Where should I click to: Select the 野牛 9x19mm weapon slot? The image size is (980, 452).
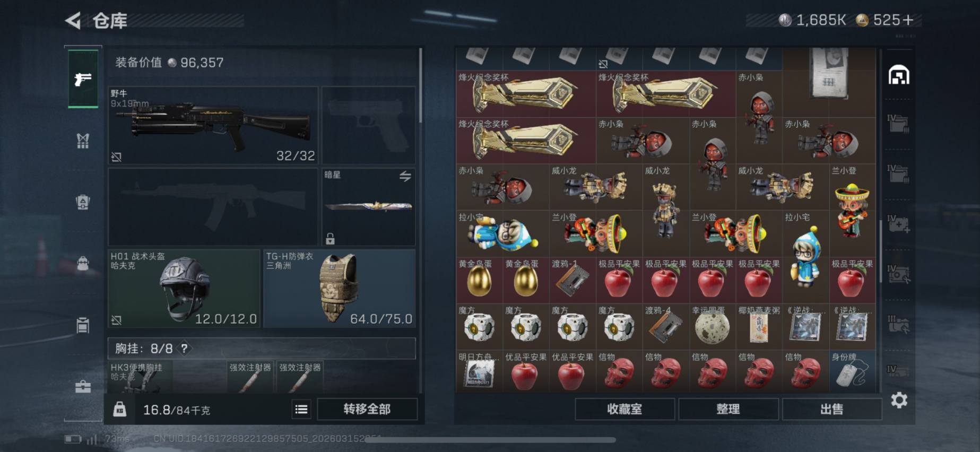213,125
